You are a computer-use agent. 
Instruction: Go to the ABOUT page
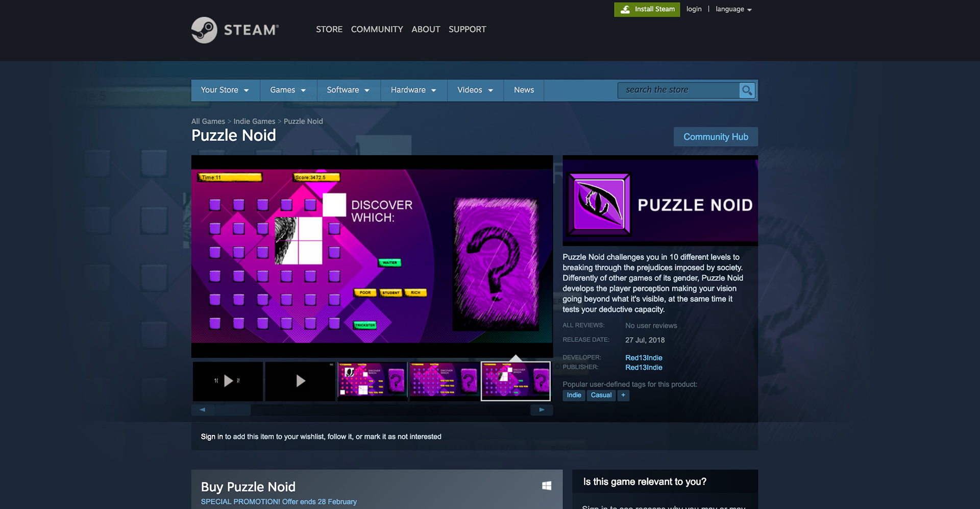pos(426,29)
